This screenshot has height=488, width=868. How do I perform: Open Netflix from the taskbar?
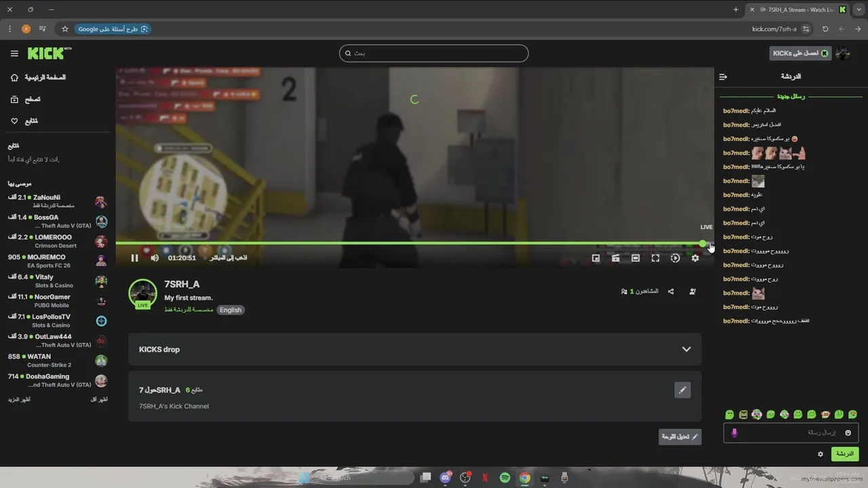pos(485,478)
